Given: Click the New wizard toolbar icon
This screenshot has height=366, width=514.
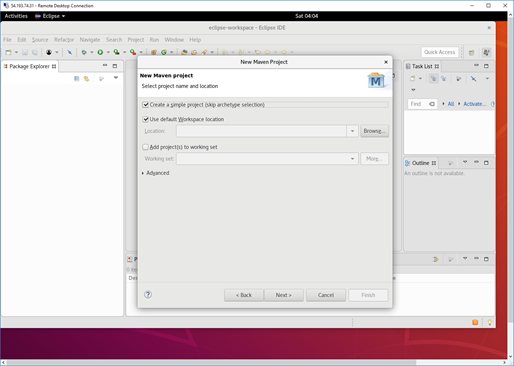Looking at the screenshot, I should (8, 52).
